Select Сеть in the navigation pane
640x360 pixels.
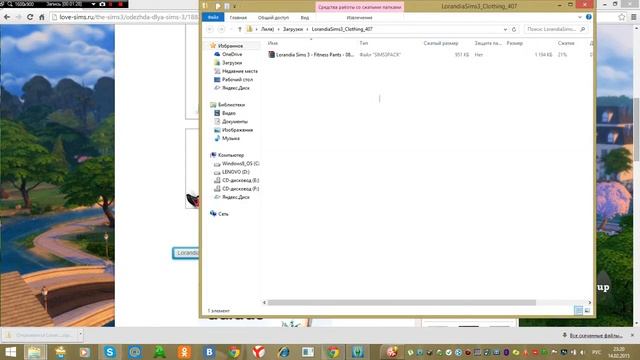(x=223, y=214)
